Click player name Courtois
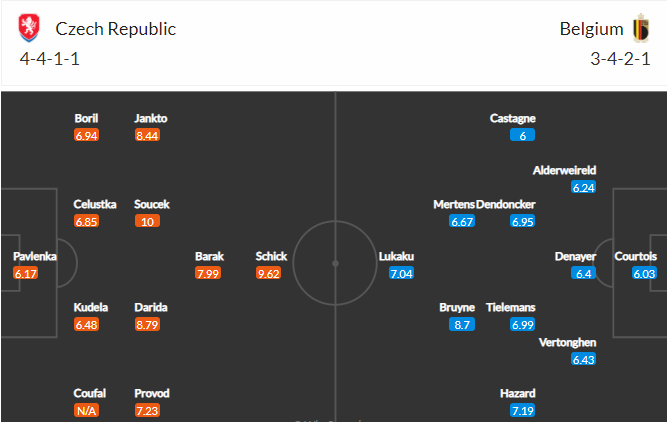The height and width of the screenshot is (422, 667). 636,256
